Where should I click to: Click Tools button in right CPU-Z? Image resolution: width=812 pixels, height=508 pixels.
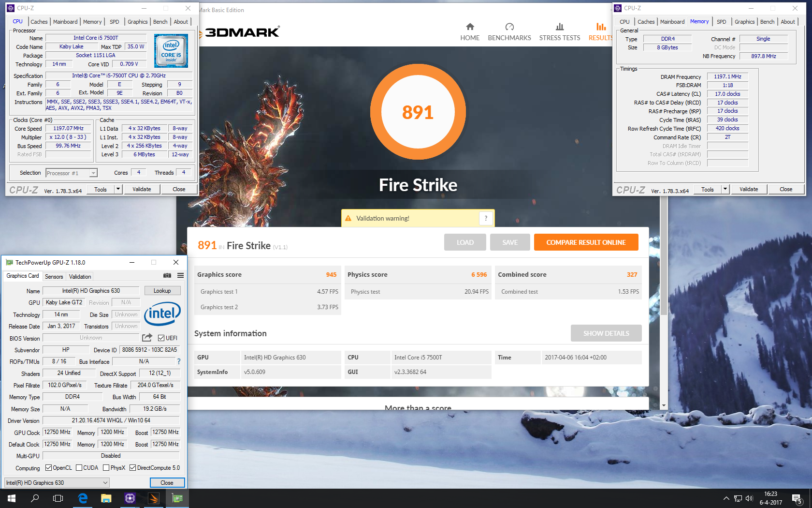pyautogui.click(x=708, y=189)
